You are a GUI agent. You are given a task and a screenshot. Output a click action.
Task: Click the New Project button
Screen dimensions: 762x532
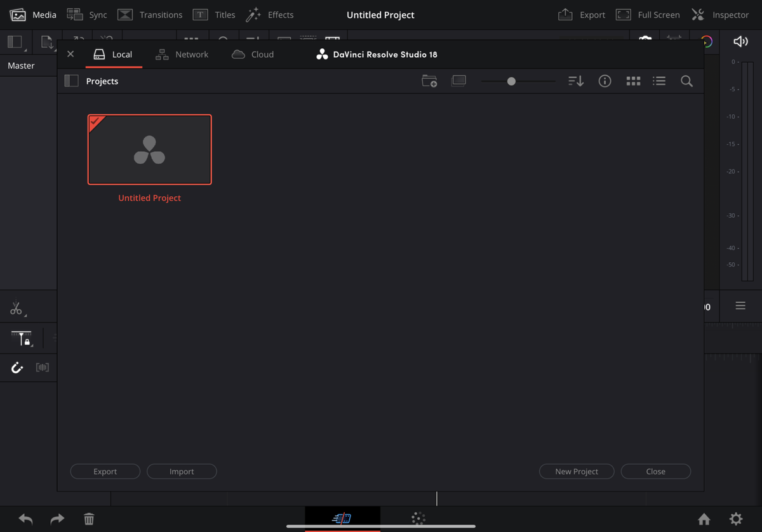[576, 471]
